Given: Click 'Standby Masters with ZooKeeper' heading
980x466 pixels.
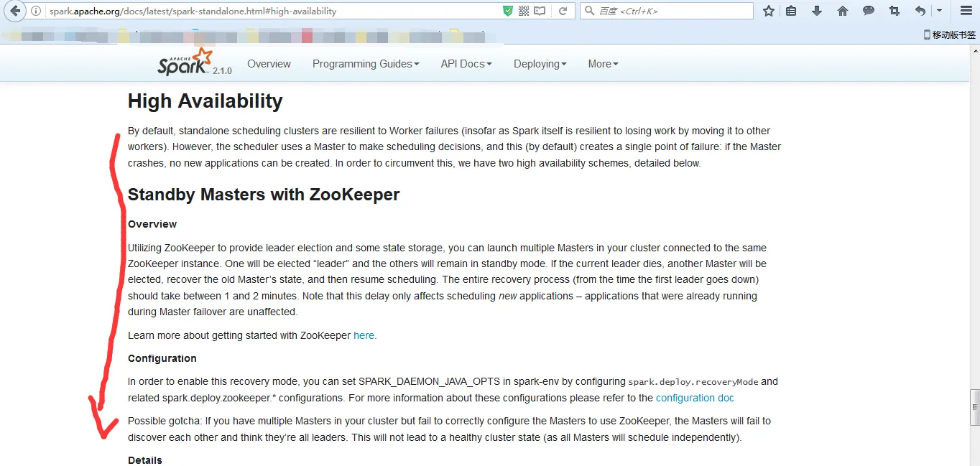Looking at the screenshot, I should tap(264, 195).
